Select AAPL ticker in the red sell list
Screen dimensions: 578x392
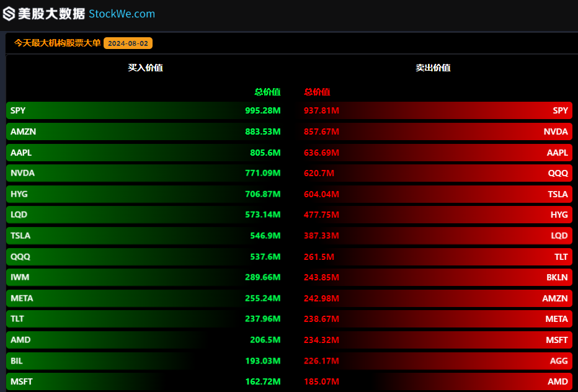[558, 153]
